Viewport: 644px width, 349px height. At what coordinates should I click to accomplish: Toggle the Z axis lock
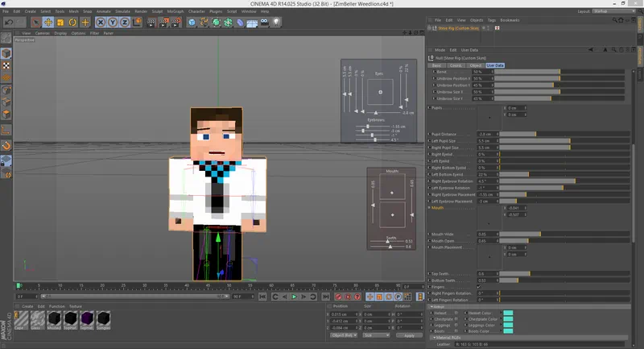point(125,23)
